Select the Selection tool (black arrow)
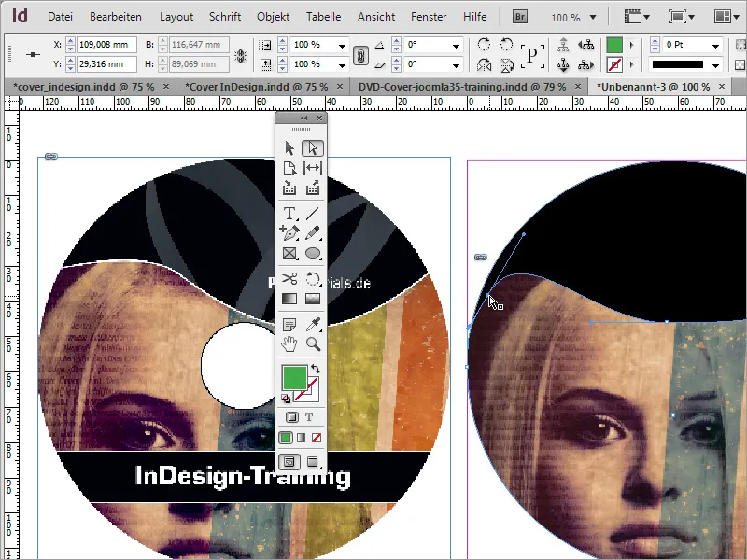The image size is (747, 560). point(289,148)
